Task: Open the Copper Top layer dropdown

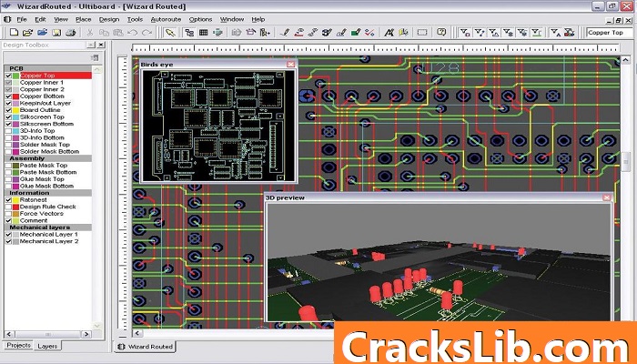Action: click(611, 33)
